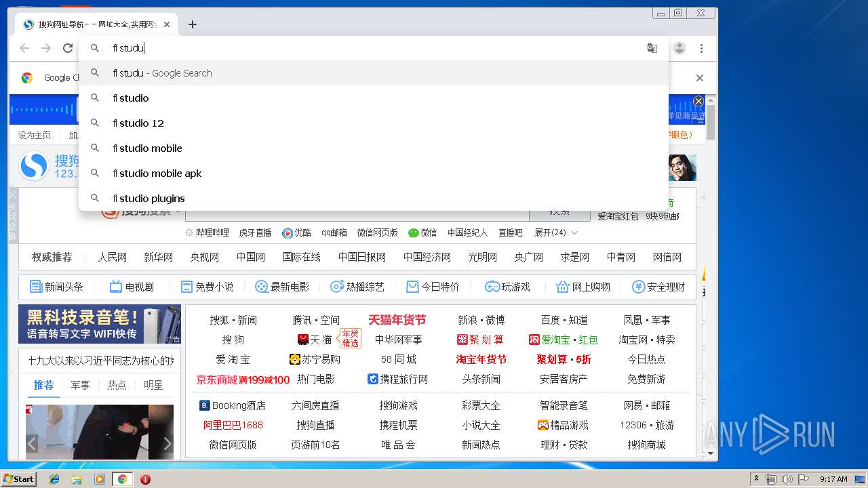Screen dimensions: 868x488
Task: Open Booking酒店 link
Action: click(x=233, y=405)
